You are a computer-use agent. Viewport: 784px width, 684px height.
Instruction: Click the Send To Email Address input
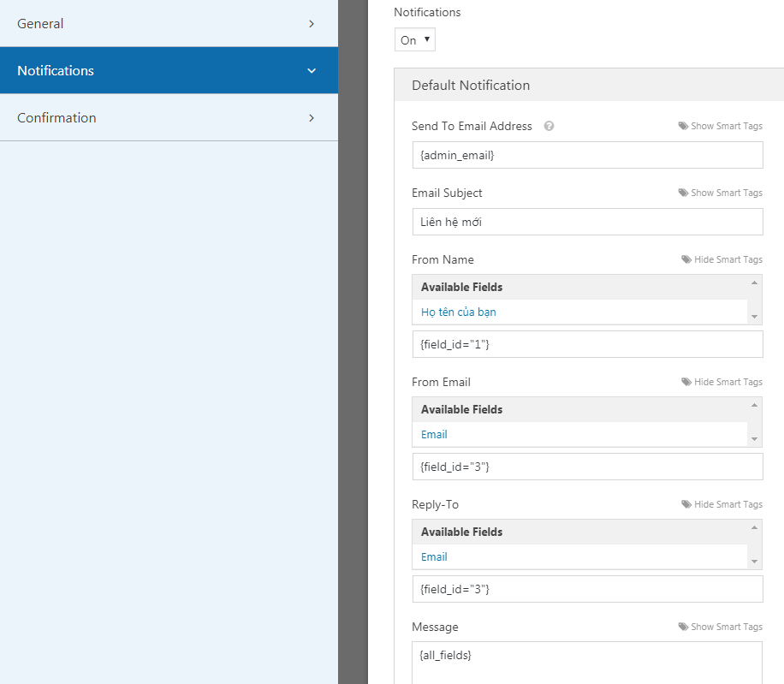pos(586,155)
